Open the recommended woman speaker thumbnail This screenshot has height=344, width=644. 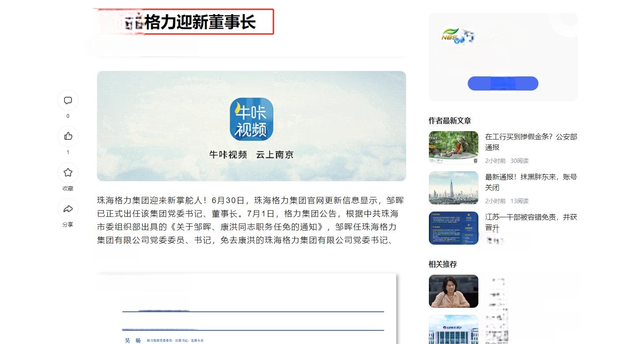[454, 291]
